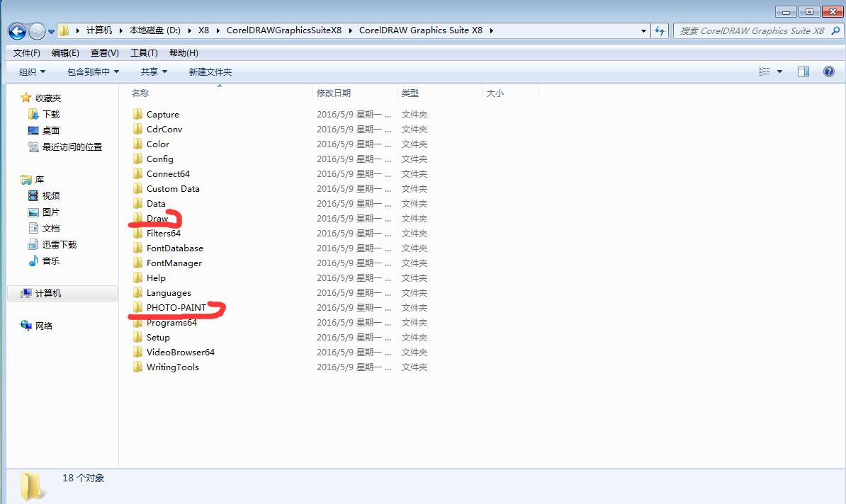846x504 pixels.
Task: Open the PHOTO-PAINT folder
Action: point(175,307)
